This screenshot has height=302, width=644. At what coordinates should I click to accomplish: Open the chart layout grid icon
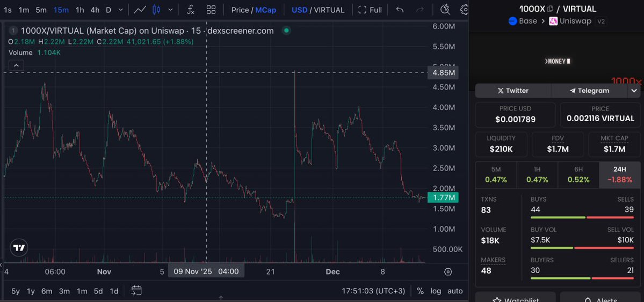(x=211, y=10)
